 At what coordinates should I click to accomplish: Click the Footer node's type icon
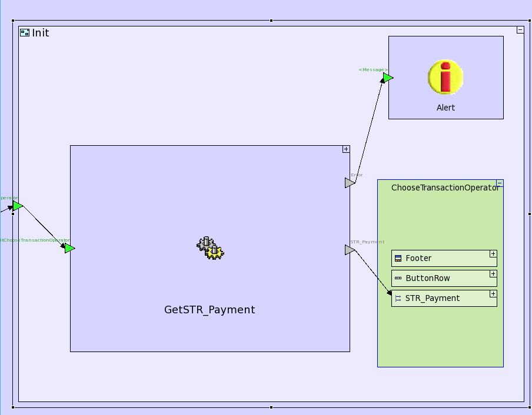point(398,259)
